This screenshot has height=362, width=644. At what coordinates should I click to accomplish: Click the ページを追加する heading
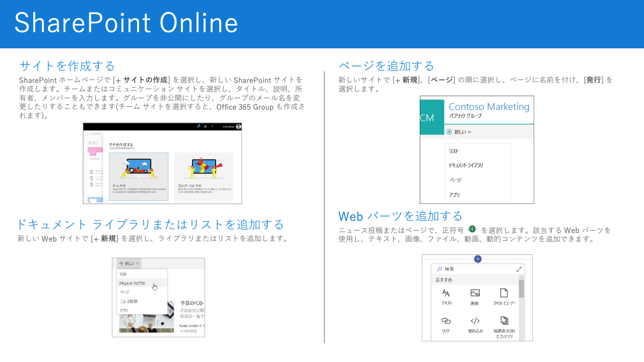pyautogui.click(x=387, y=66)
